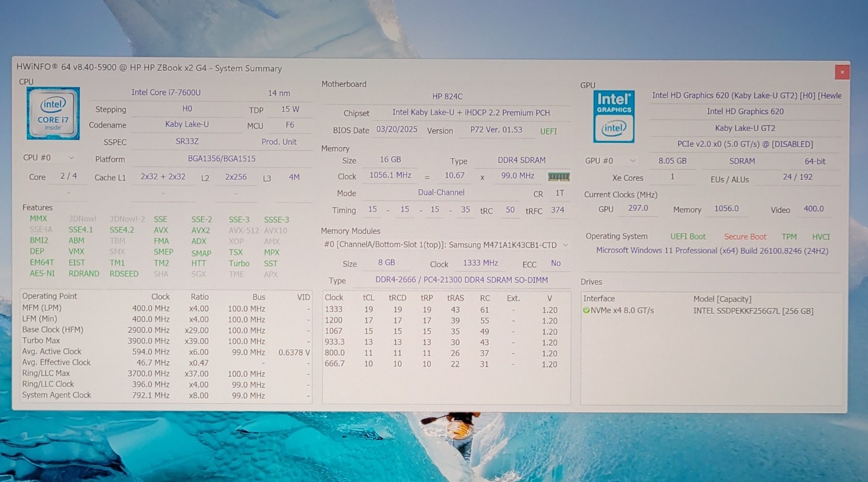Click the Kaby Lake-U GT2 GPU codename

745,128
